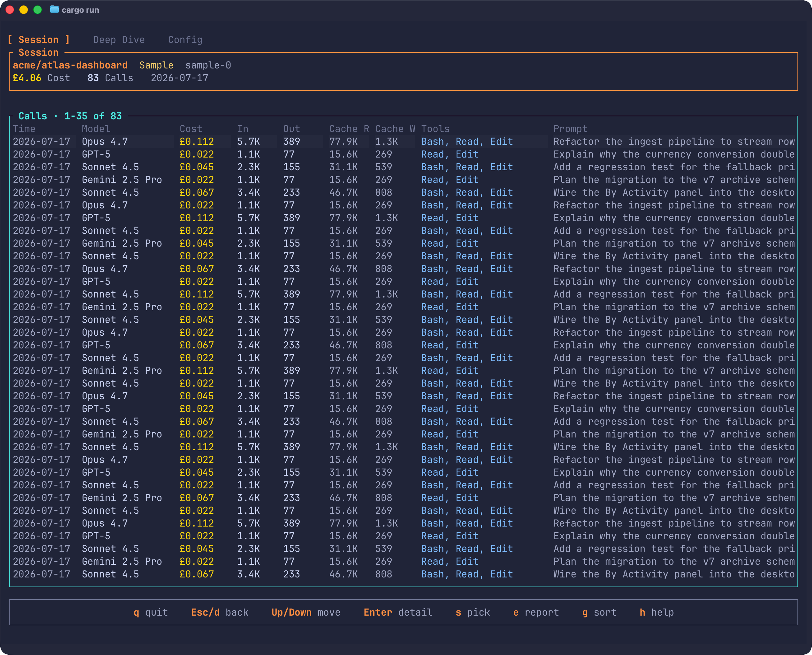Click the Cache W column header
Image resolution: width=812 pixels, height=655 pixels.
(395, 129)
